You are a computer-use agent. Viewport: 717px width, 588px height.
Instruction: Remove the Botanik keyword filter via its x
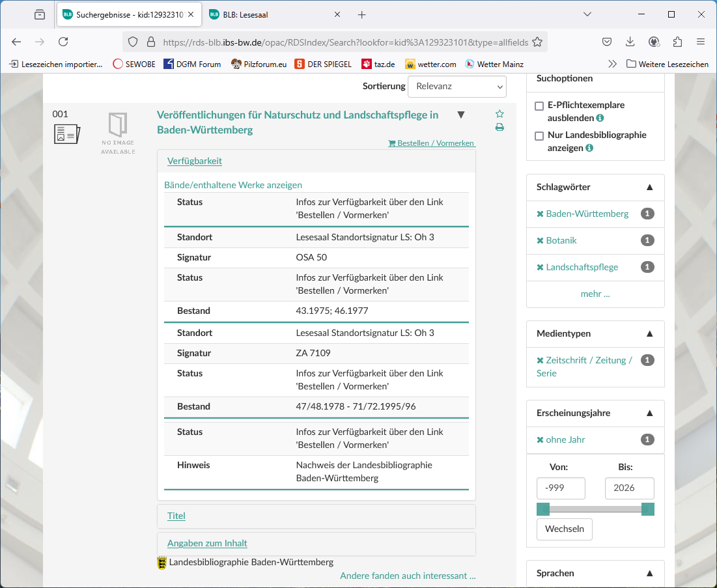tap(540, 241)
